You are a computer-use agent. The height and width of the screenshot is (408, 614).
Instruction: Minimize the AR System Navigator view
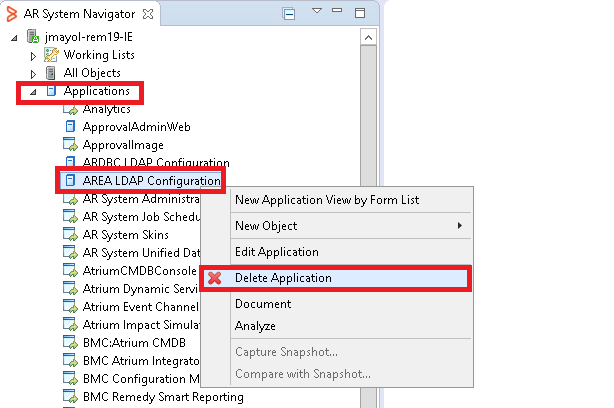coord(337,11)
